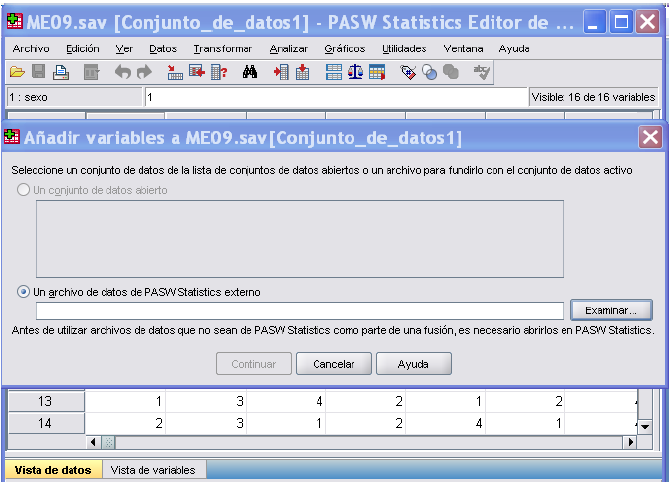Open the Analizar menu
Viewport: 669px width, 485px height.
coord(288,48)
